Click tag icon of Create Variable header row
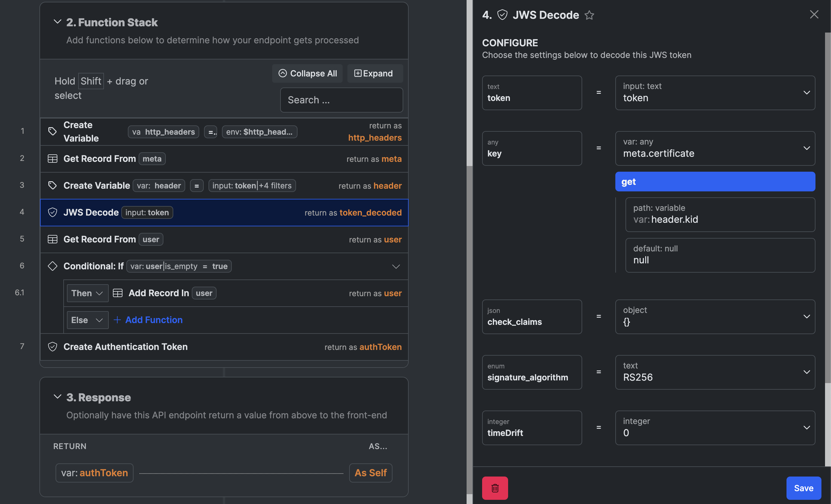Image resolution: width=831 pixels, height=504 pixels. coord(52,185)
